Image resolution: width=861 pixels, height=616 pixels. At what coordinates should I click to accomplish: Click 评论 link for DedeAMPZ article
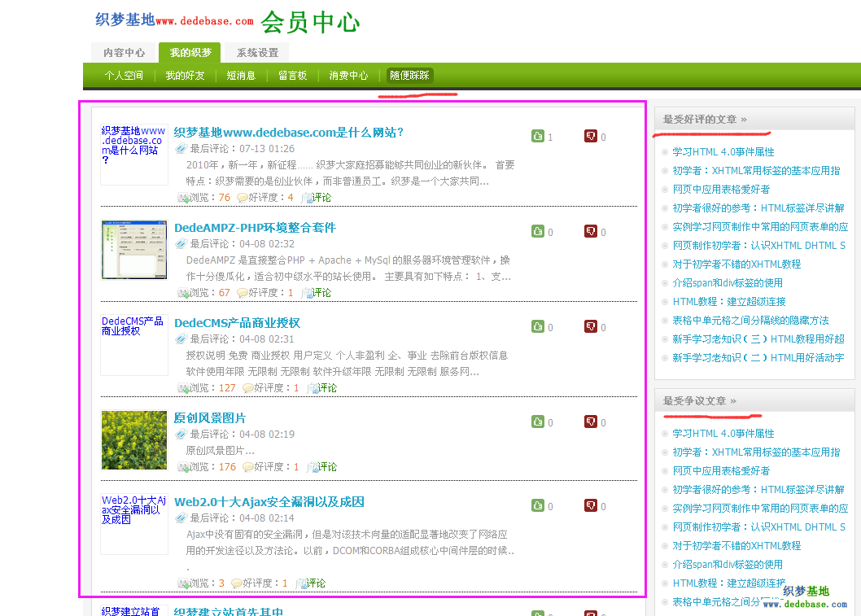(x=321, y=293)
